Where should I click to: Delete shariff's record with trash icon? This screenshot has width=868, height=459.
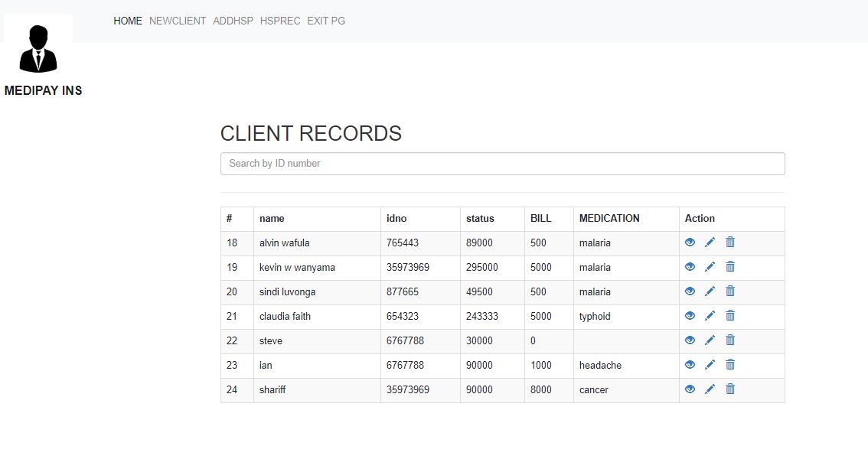[730, 389]
